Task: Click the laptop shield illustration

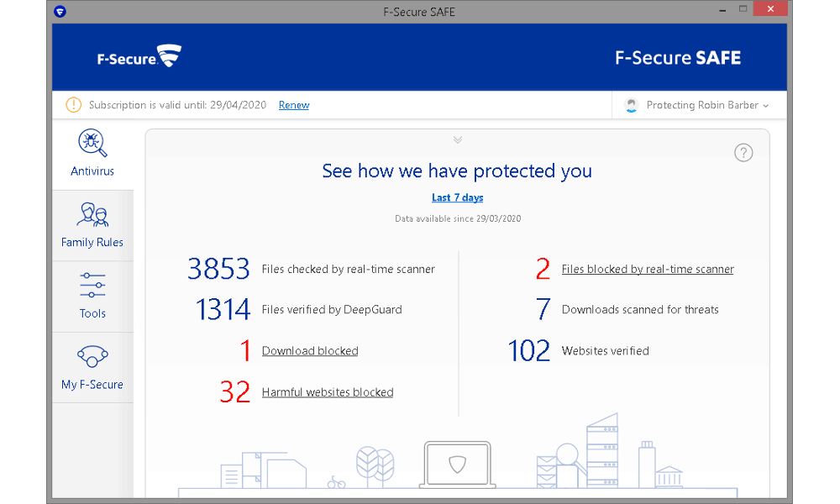Action: click(x=457, y=465)
